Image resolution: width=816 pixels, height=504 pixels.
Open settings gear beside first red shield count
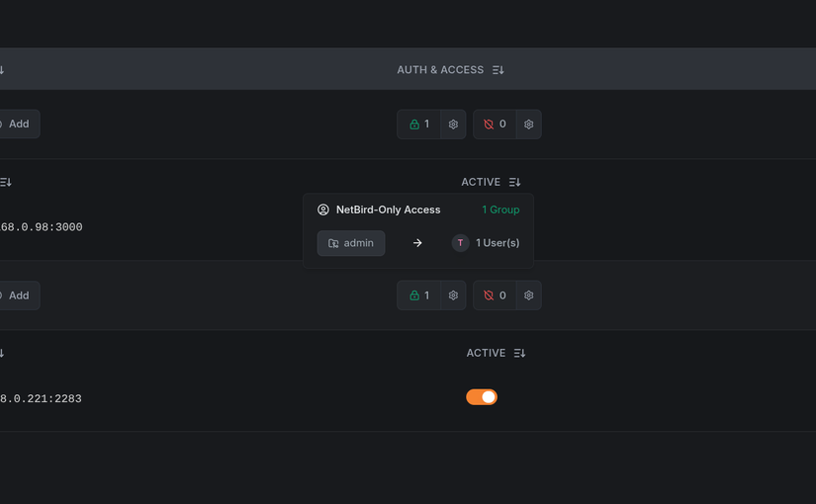[529, 125]
